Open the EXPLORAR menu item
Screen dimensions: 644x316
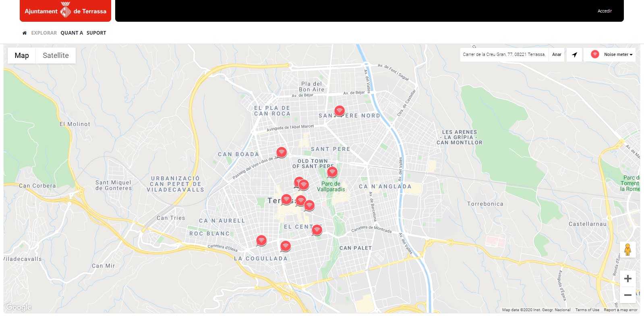pyautogui.click(x=44, y=33)
